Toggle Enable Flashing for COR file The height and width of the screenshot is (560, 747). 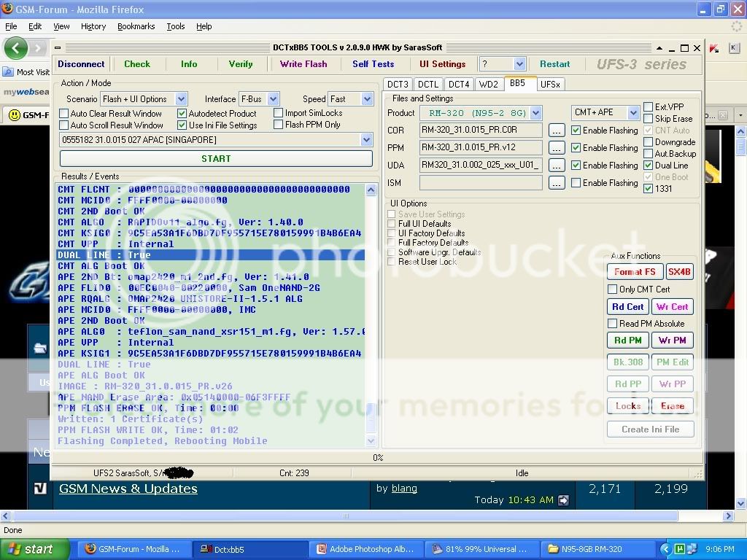pyautogui.click(x=576, y=130)
